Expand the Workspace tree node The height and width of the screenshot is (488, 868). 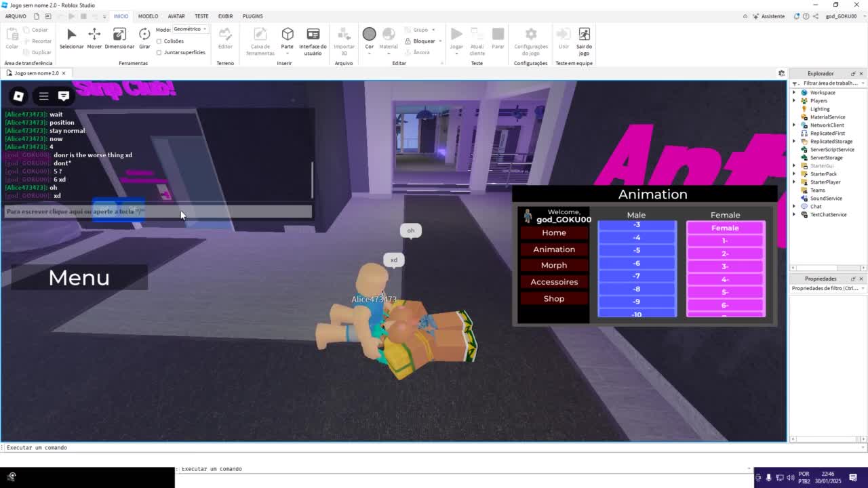click(x=795, y=93)
